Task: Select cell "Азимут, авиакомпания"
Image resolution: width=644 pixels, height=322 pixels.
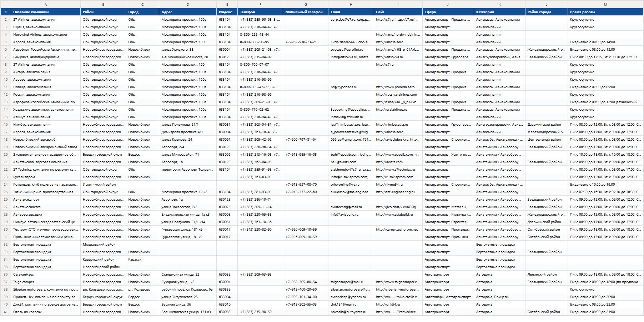Action: click(x=46, y=117)
